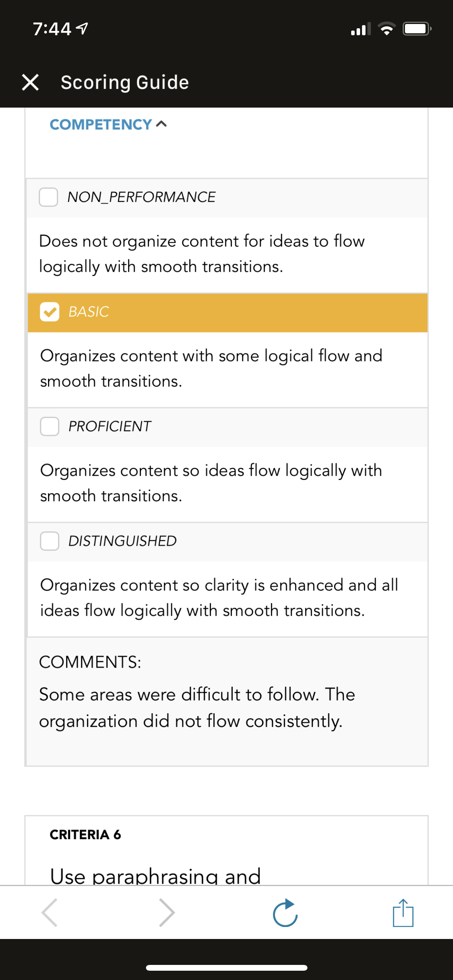
Task: Uncheck the BASIC checkbox
Action: click(x=50, y=312)
